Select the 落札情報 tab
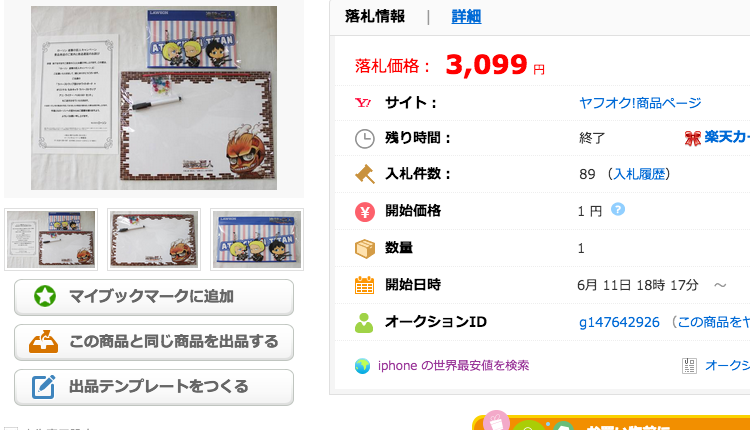The width and height of the screenshot is (750, 430). (x=375, y=17)
